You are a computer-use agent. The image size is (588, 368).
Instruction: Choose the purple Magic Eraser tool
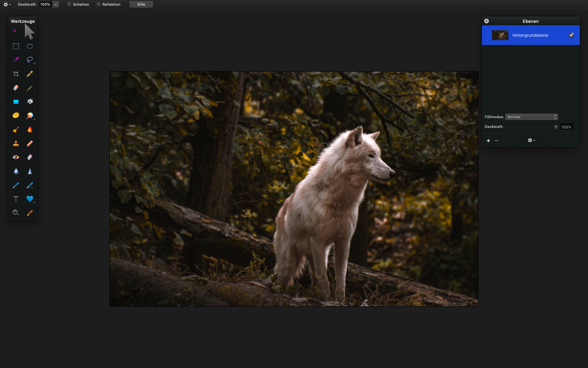(x=30, y=157)
